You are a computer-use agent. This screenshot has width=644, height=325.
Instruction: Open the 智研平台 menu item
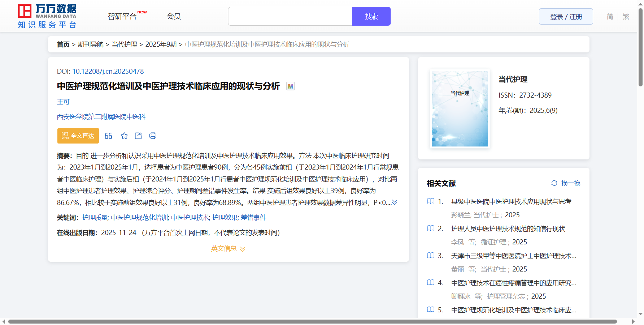click(x=122, y=17)
